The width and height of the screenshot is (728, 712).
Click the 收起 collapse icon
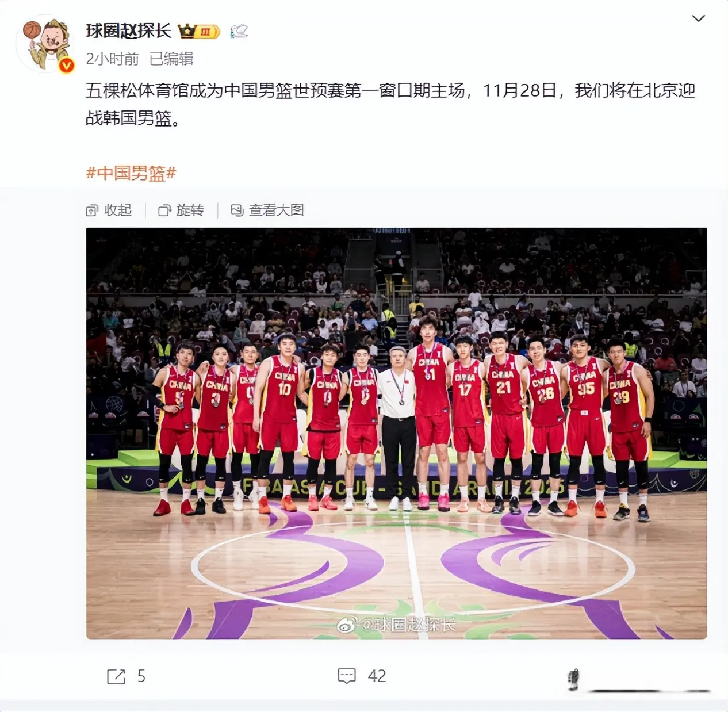click(92, 210)
